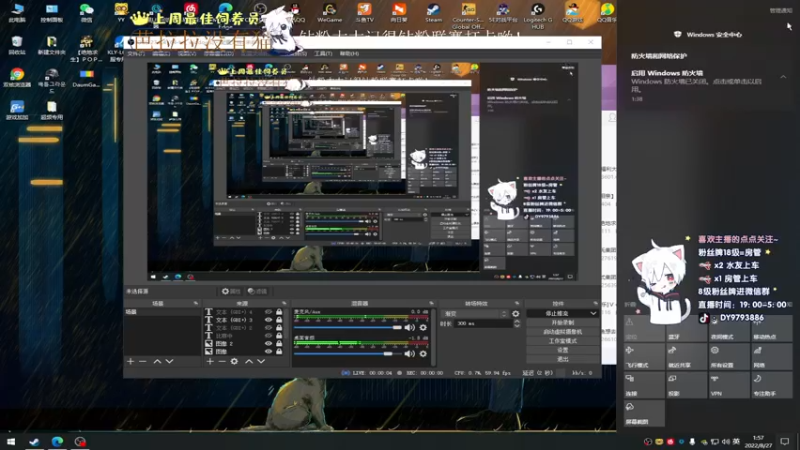Toggle lock on text (GDI+) 4 source
This screenshot has height=450, width=800.
(x=279, y=312)
